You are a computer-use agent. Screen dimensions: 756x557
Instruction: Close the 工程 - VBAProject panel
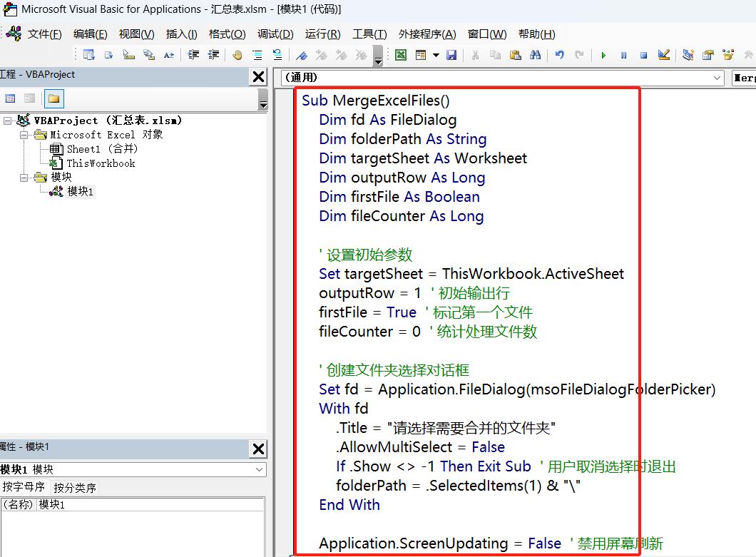tap(258, 77)
